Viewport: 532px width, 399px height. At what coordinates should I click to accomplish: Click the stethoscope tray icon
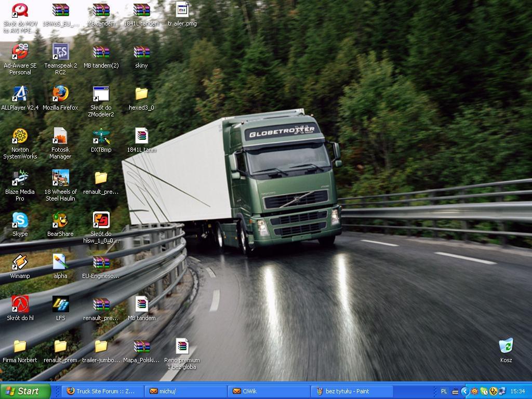[x=494, y=392]
